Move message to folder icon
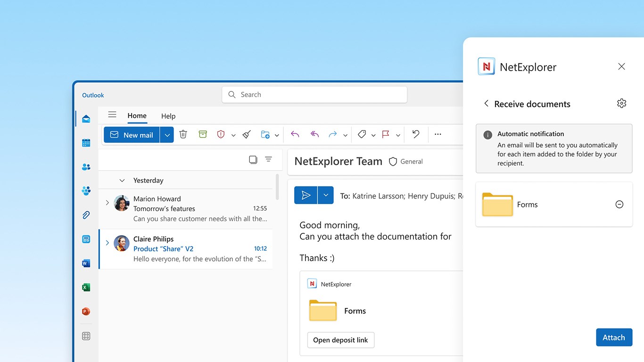The height and width of the screenshot is (362, 644). click(265, 134)
